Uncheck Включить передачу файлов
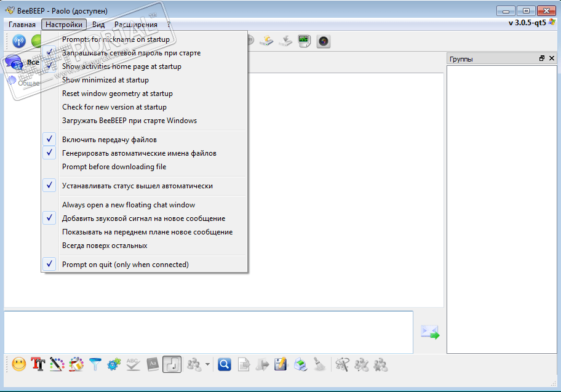Viewport: 561px width, 392px height. coord(144,140)
